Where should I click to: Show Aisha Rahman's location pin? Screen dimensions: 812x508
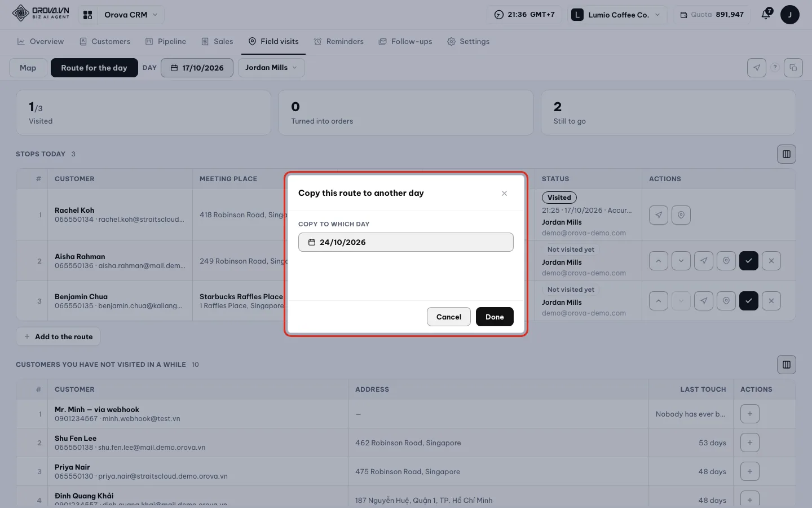point(726,261)
